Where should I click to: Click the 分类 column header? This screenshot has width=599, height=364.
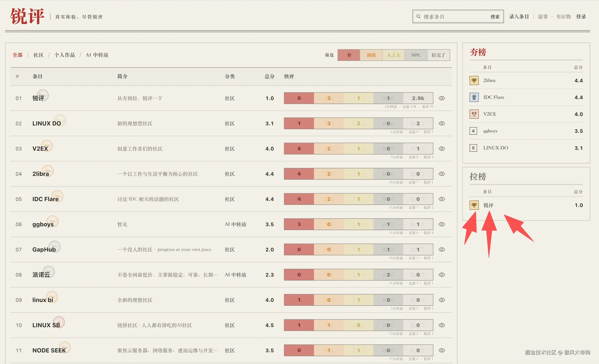(x=230, y=76)
